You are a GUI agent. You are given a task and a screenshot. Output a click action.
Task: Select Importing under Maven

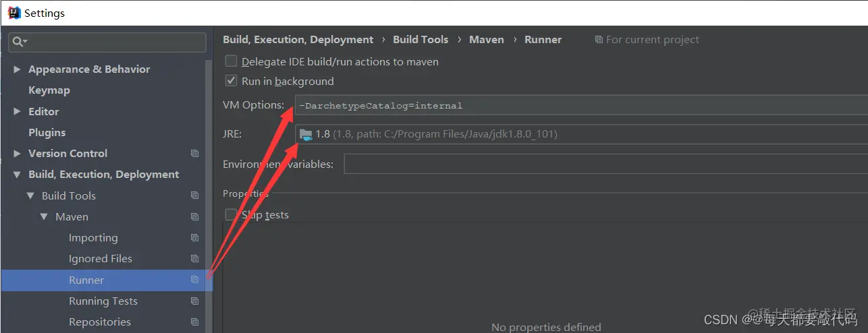93,238
